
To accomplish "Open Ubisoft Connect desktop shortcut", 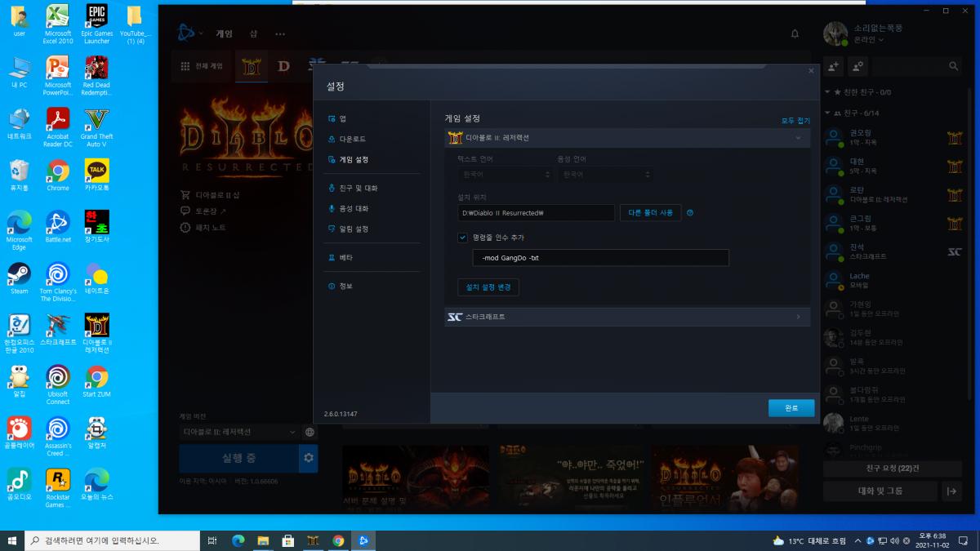I will 58,384.
